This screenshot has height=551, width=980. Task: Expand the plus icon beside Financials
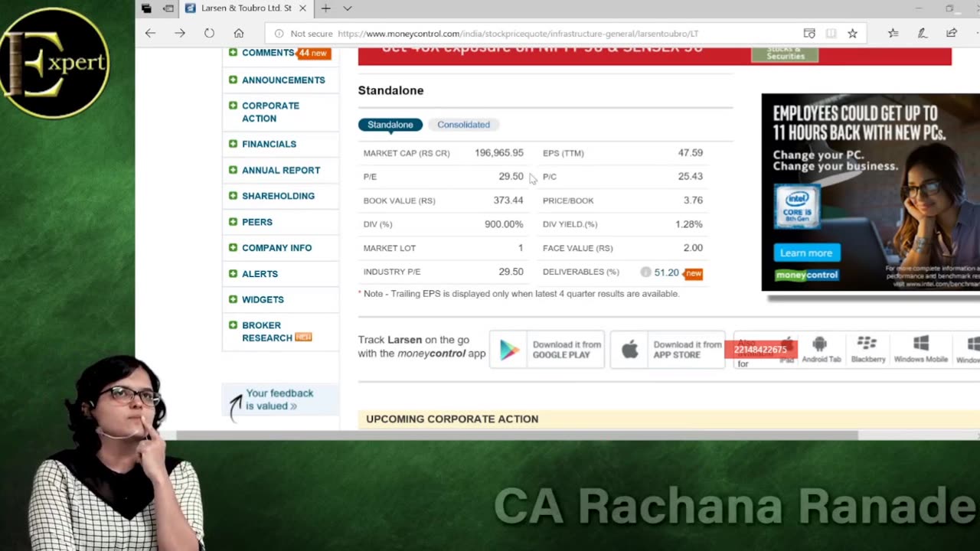[233, 144]
